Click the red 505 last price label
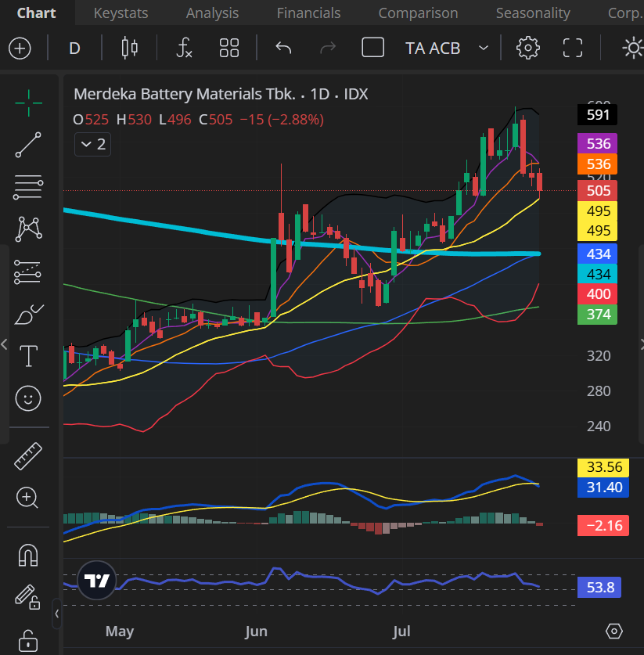The height and width of the screenshot is (655, 644). pos(597,191)
